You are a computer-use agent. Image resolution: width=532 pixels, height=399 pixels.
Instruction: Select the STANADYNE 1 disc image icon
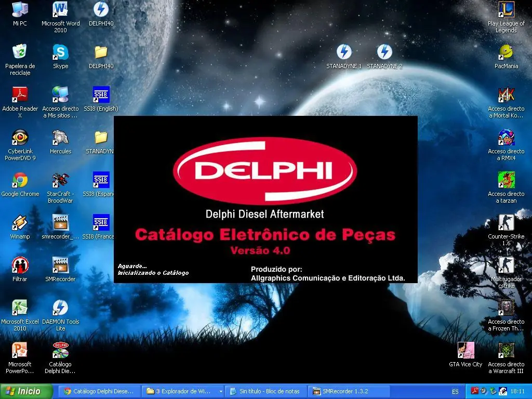pyautogui.click(x=344, y=56)
